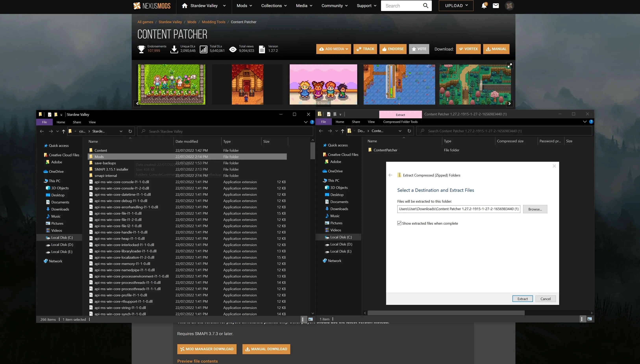Click the next arrow on the image carousel
Image resolution: width=640 pixels, height=364 pixels.
pos(510,103)
